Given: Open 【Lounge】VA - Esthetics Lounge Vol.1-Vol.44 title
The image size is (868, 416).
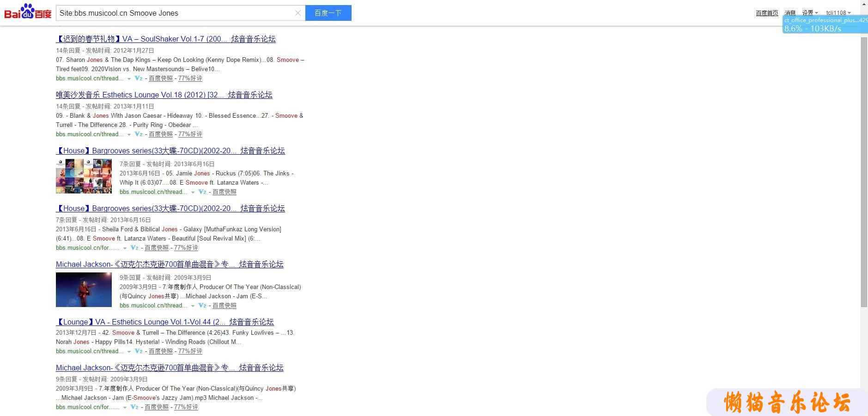Looking at the screenshot, I should (165, 322).
